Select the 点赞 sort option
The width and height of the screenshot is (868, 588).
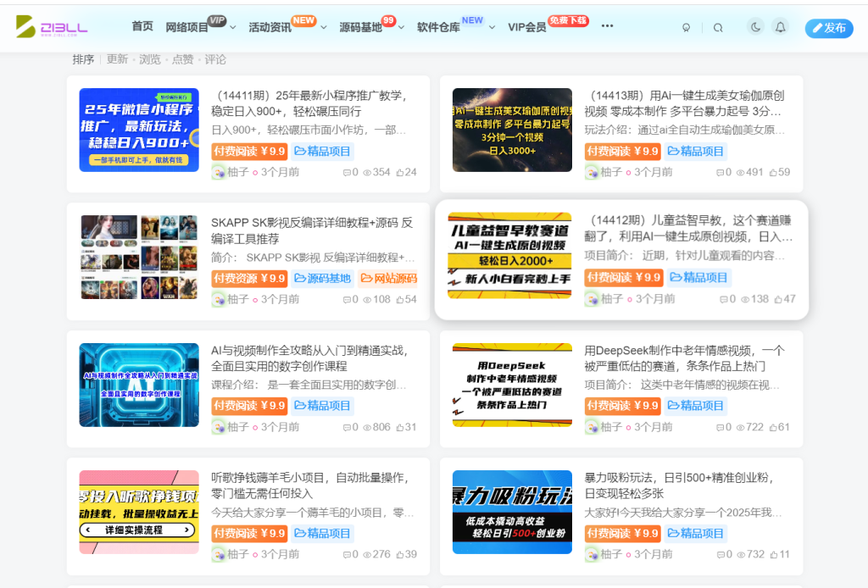point(181,59)
